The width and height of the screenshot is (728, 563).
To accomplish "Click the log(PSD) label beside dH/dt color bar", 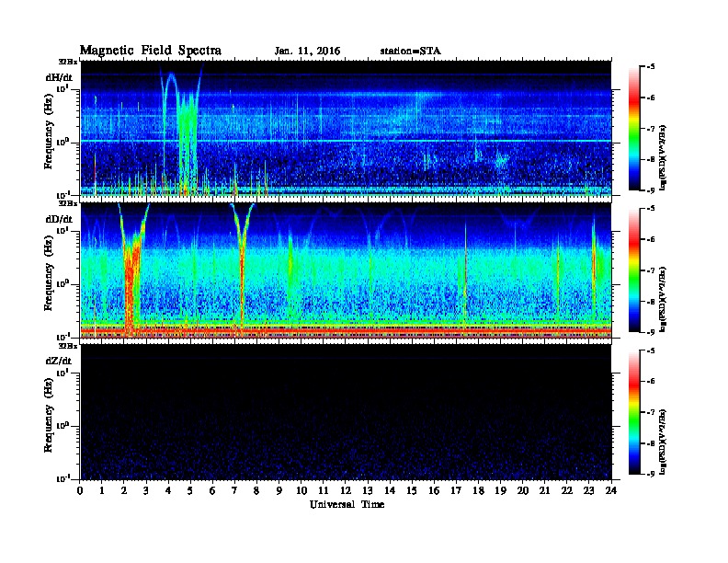I will click(664, 157).
